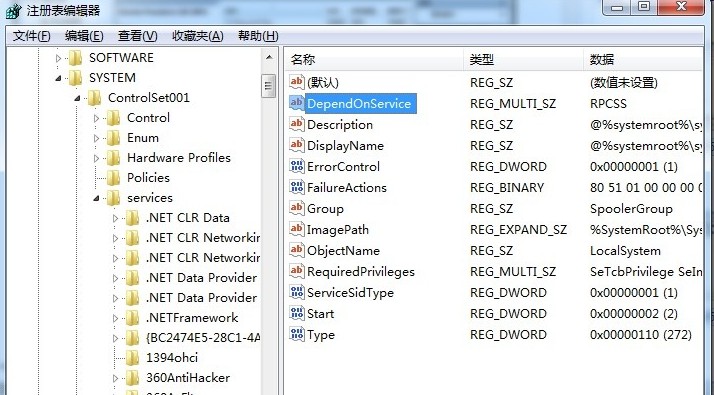Click the (默认) default value icon
Viewport: 714px width, 395px height.
(296, 82)
